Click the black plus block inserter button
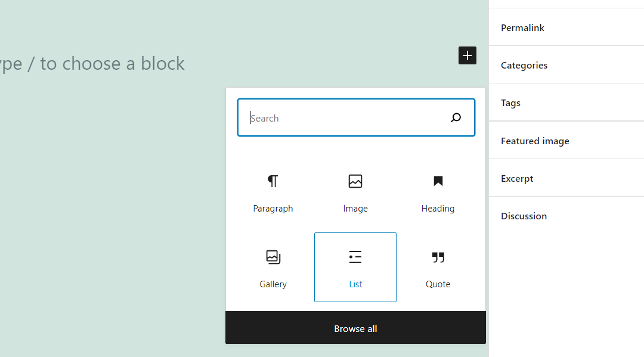Image resolution: width=644 pixels, height=357 pixels. click(x=467, y=55)
